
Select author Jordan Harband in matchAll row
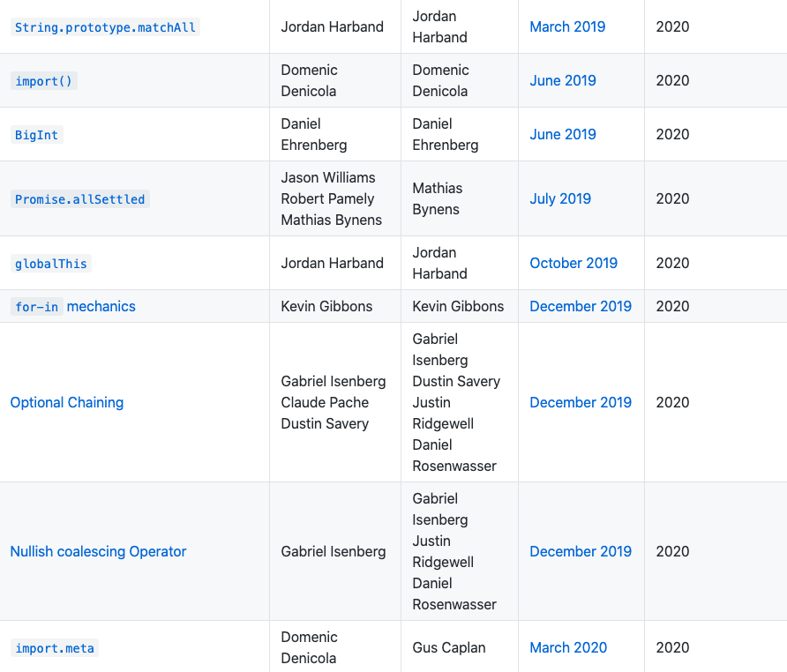[333, 26]
